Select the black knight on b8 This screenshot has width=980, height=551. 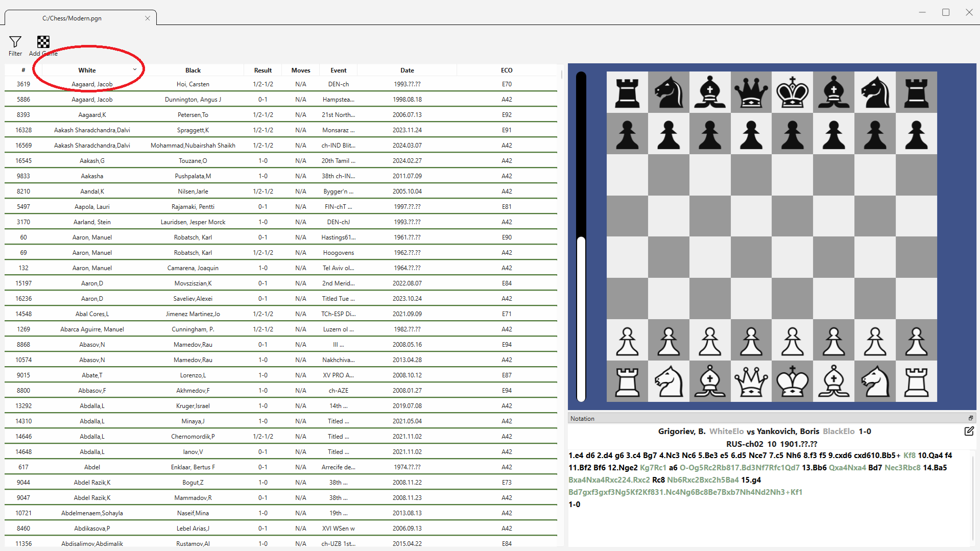click(668, 92)
